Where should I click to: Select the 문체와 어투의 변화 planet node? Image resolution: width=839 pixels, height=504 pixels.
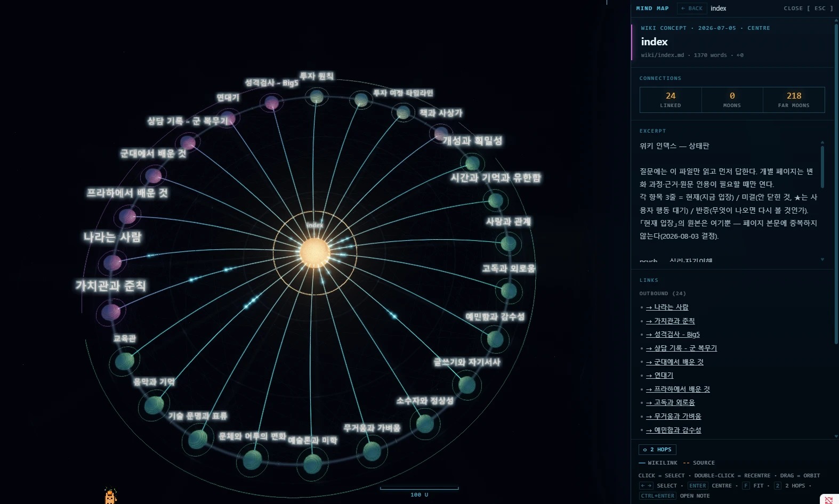tap(252, 459)
